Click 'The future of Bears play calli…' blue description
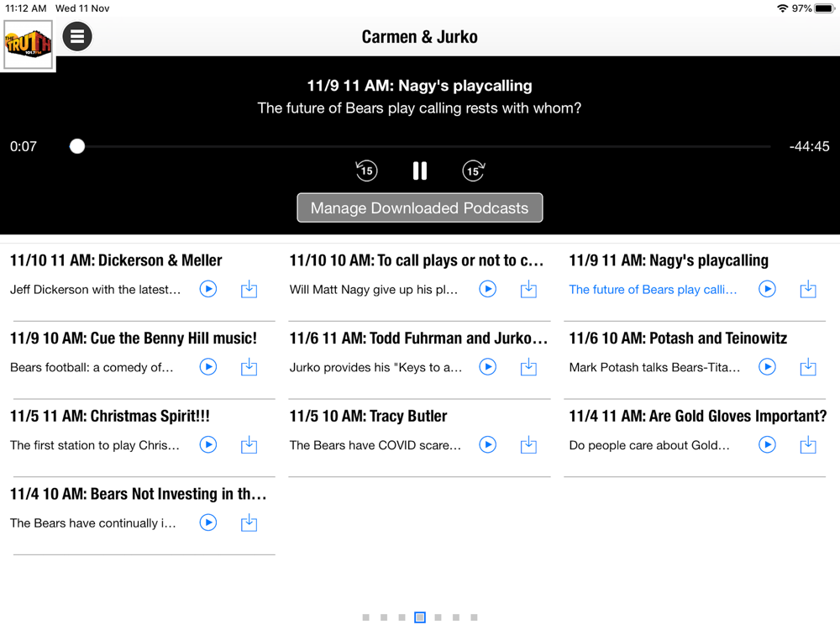Screen dimensions: 840x630 (x=653, y=289)
